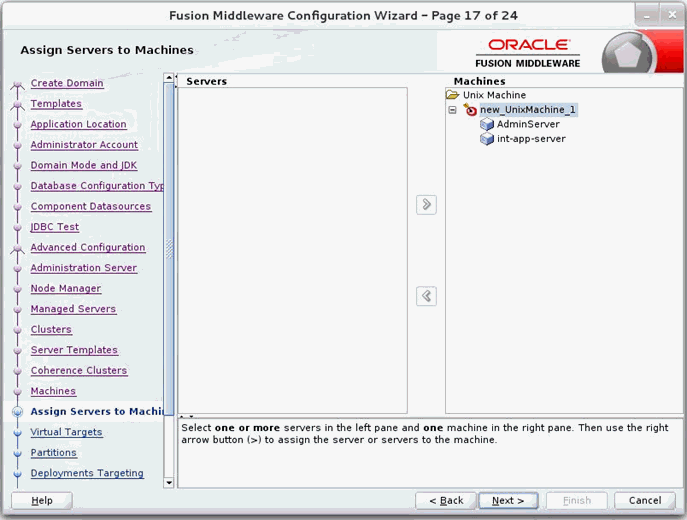Viewport: 687px width, 520px height.
Task: Click the navigation pane scrollbar thumb
Action: pos(169,249)
